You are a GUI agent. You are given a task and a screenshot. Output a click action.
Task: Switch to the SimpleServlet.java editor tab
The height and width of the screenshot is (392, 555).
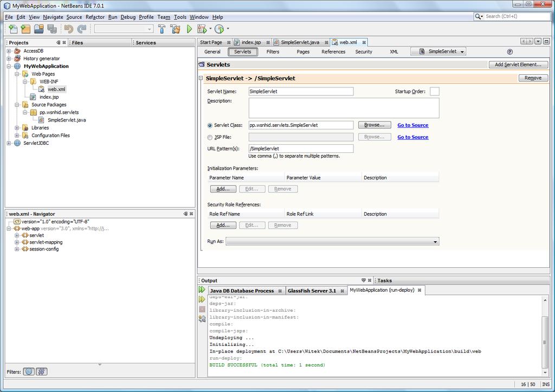pyautogui.click(x=300, y=42)
